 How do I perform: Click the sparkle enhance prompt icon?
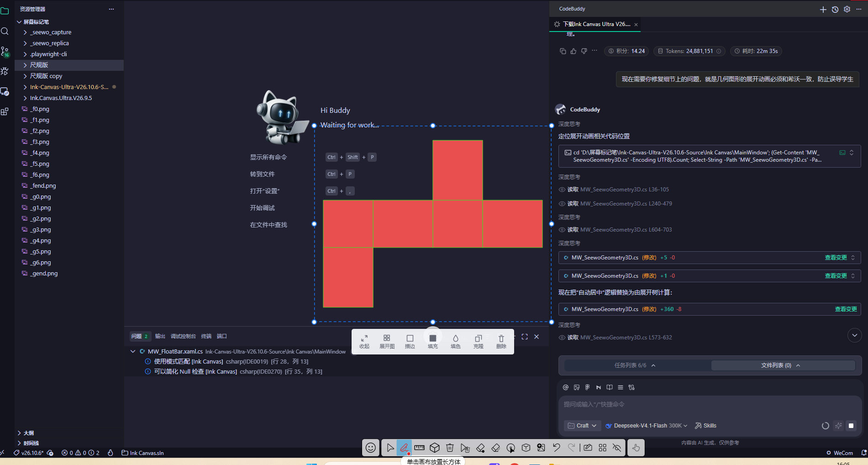coord(838,426)
